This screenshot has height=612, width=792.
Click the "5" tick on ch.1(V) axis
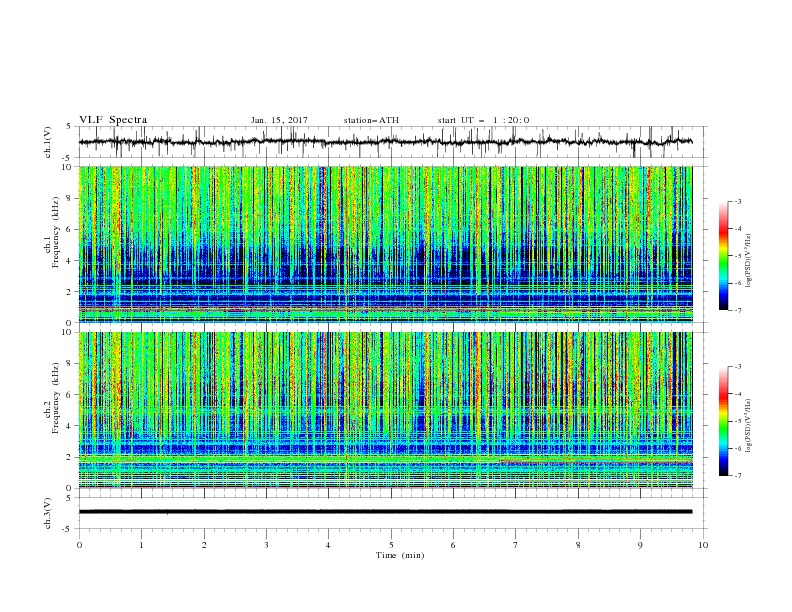click(70, 127)
